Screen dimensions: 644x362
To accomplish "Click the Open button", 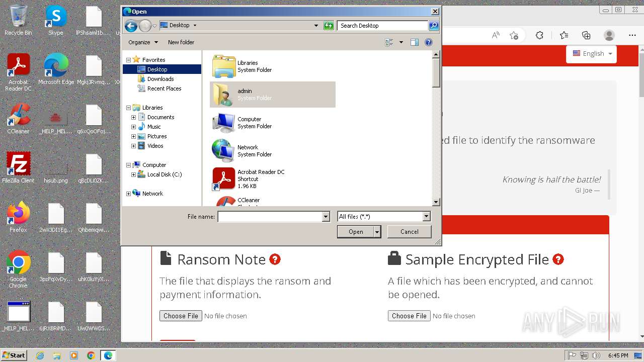I will click(356, 232).
